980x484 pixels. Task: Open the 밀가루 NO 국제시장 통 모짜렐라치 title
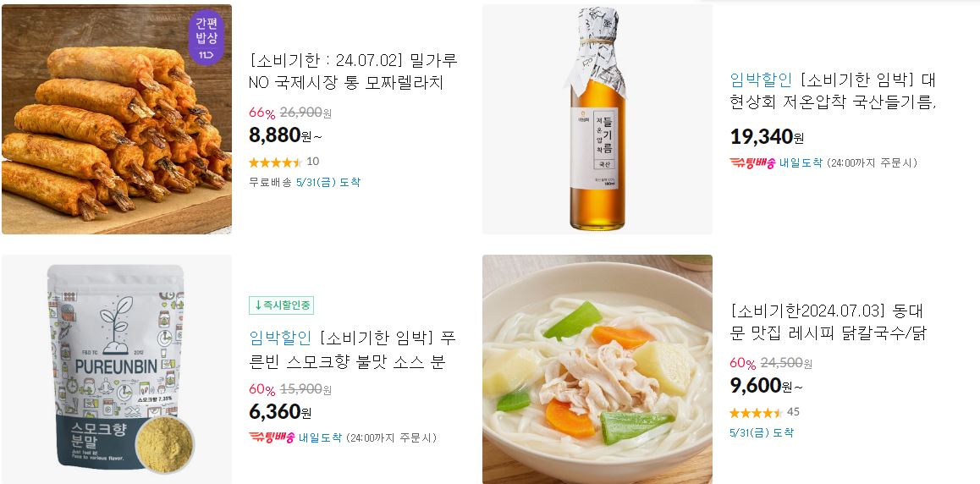[353, 71]
